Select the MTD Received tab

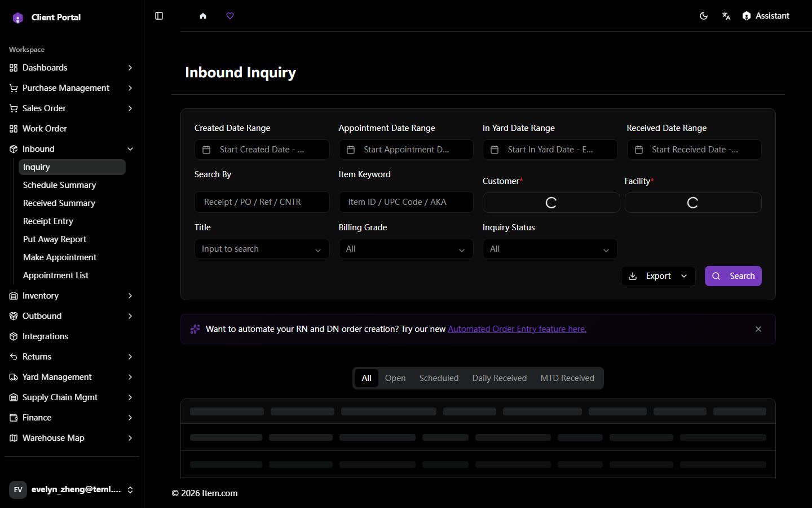pyautogui.click(x=567, y=378)
